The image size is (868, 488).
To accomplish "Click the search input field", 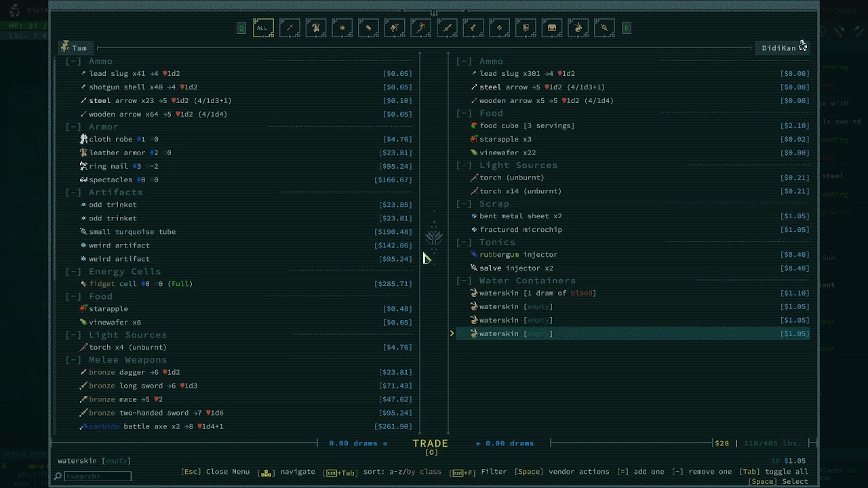I will coord(97,476).
